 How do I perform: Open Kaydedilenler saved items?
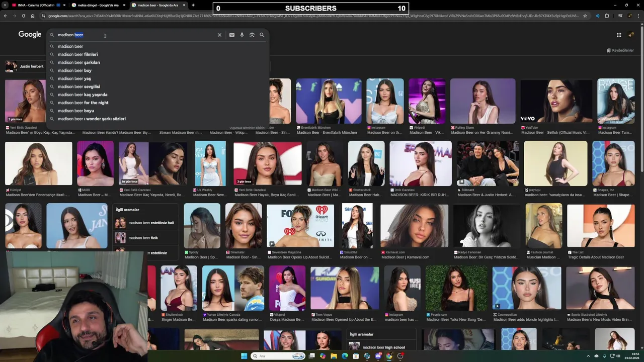click(x=620, y=50)
